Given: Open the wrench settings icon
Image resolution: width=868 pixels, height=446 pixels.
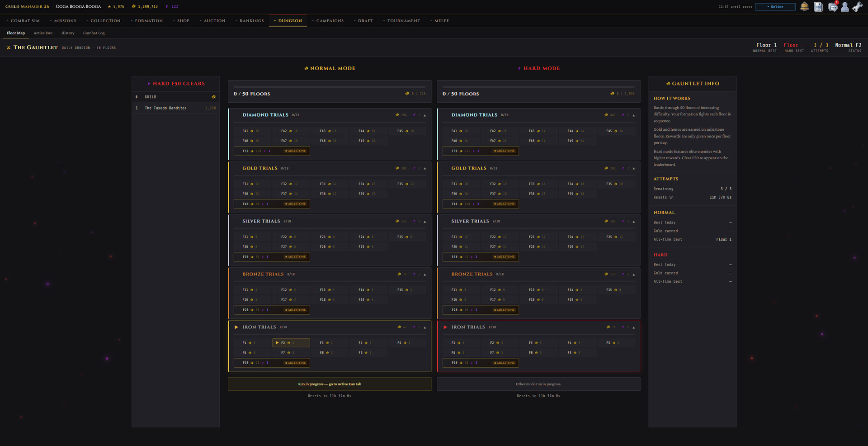Looking at the screenshot, I should point(857,7).
